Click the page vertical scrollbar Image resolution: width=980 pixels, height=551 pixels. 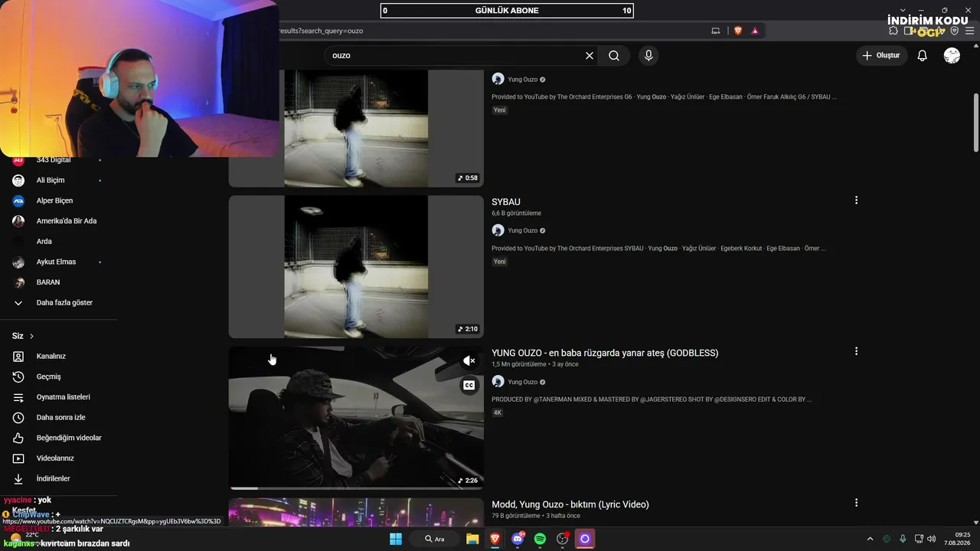coord(975,122)
